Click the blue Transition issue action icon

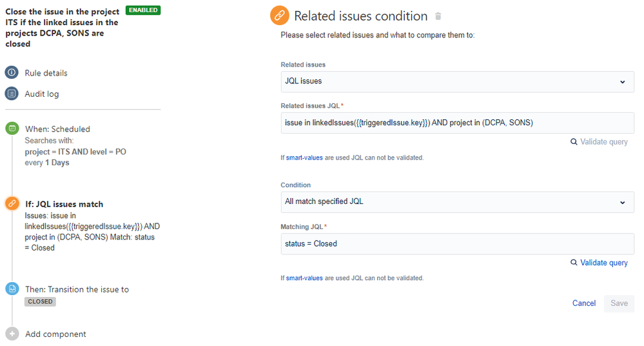pyautogui.click(x=12, y=289)
